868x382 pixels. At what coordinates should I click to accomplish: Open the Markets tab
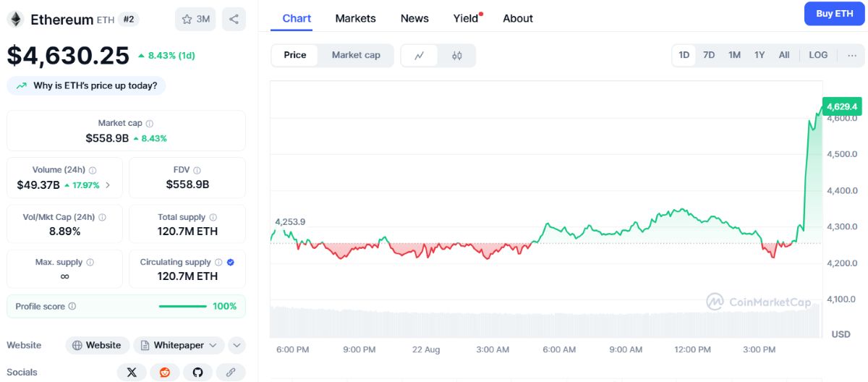(x=355, y=19)
